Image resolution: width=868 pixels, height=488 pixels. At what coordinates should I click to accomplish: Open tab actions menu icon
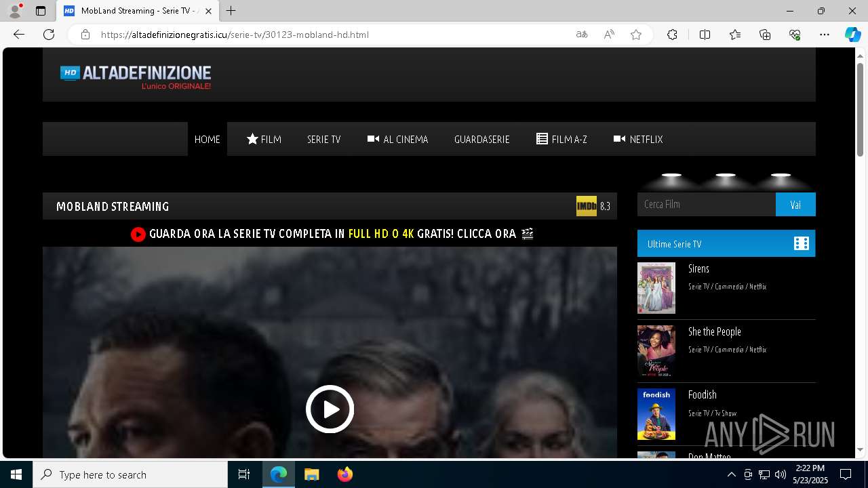point(41,11)
